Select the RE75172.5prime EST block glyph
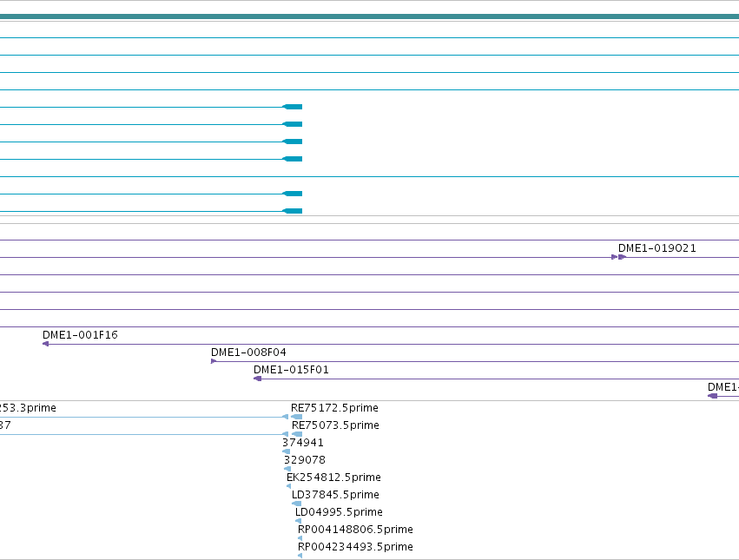The height and width of the screenshot is (560, 739). click(x=296, y=417)
